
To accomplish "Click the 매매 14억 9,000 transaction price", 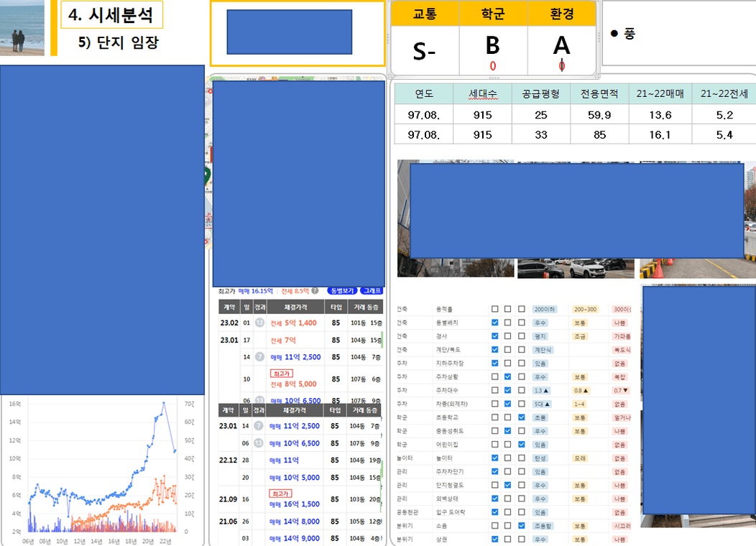I will click(295, 538).
